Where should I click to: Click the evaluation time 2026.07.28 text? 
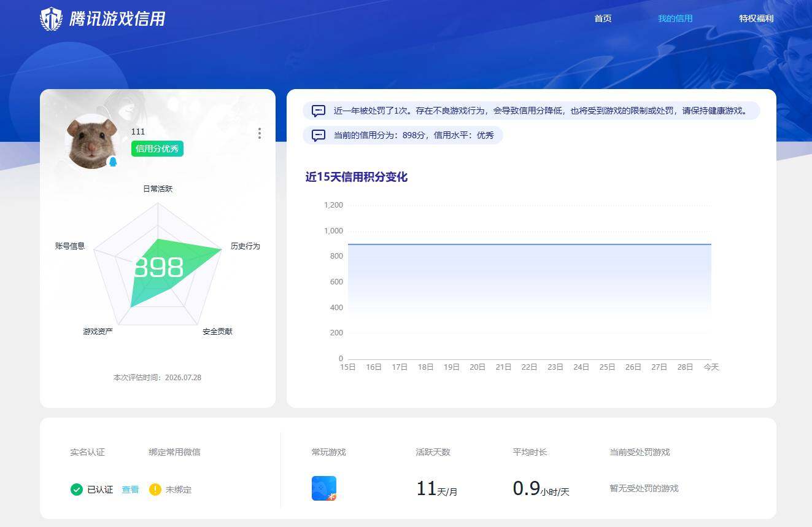pyautogui.click(x=158, y=378)
